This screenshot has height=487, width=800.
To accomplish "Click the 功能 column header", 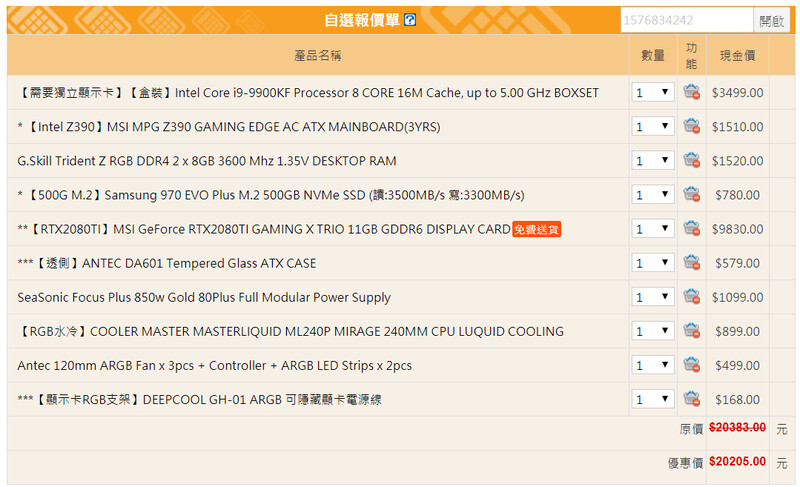I will pos(691,56).
